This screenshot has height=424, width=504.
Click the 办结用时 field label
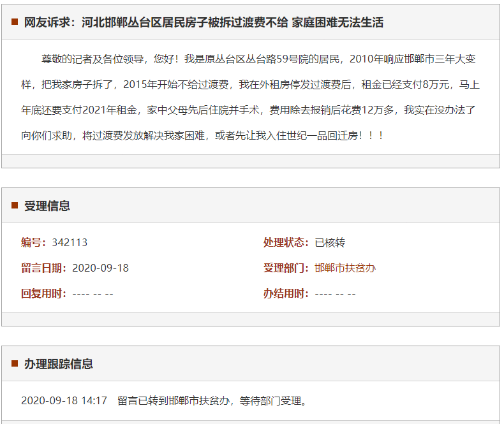click(286, 293)
